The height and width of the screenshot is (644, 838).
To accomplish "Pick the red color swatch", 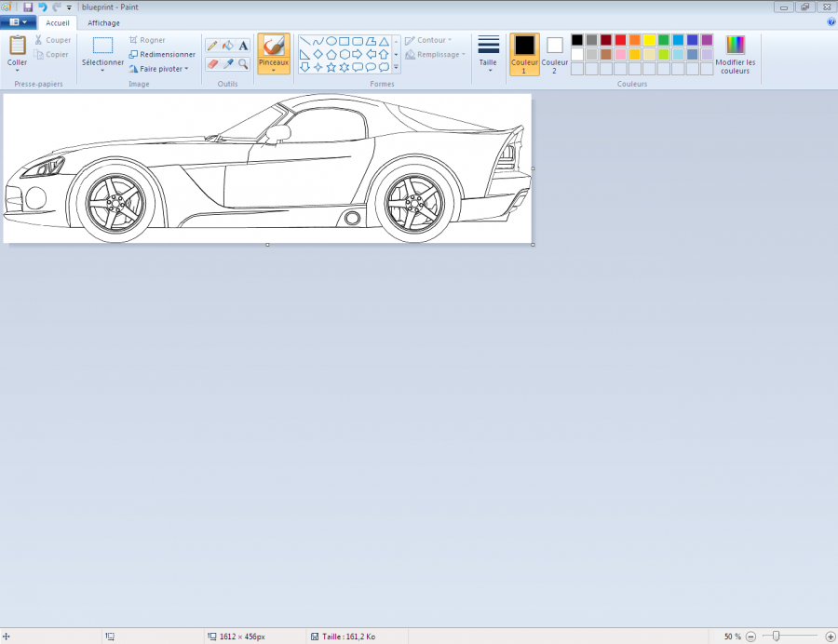I will click(620, 40).
